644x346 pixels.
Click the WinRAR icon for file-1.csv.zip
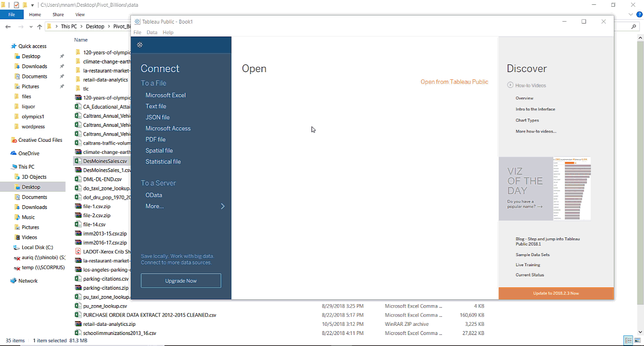click(x=78, y=206)
